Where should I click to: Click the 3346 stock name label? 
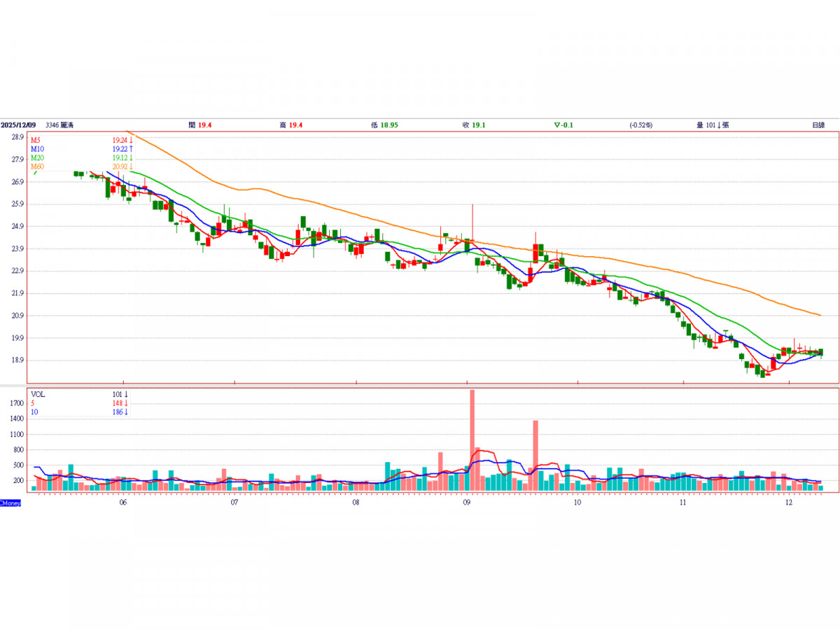(x=59, y=125)
